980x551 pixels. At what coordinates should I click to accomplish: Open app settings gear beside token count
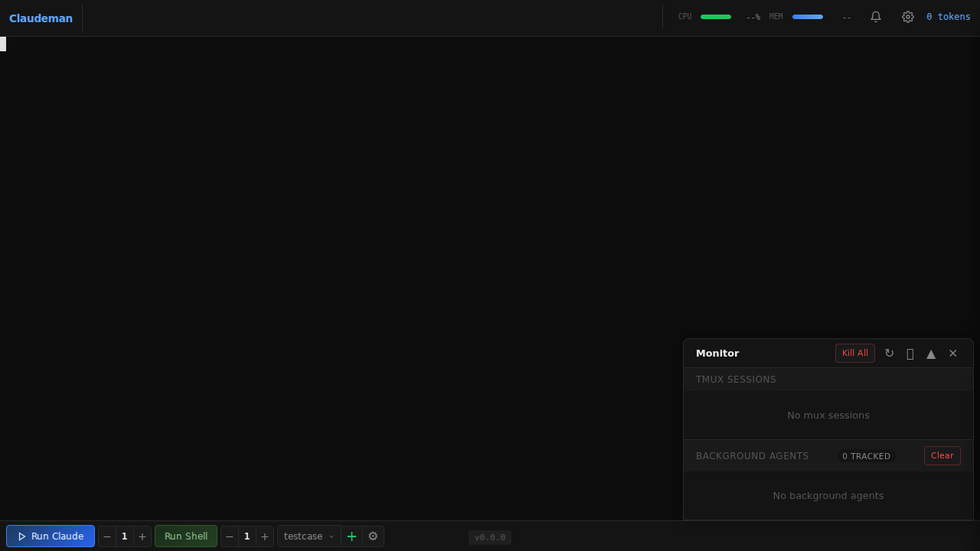[x=908, y=17]
